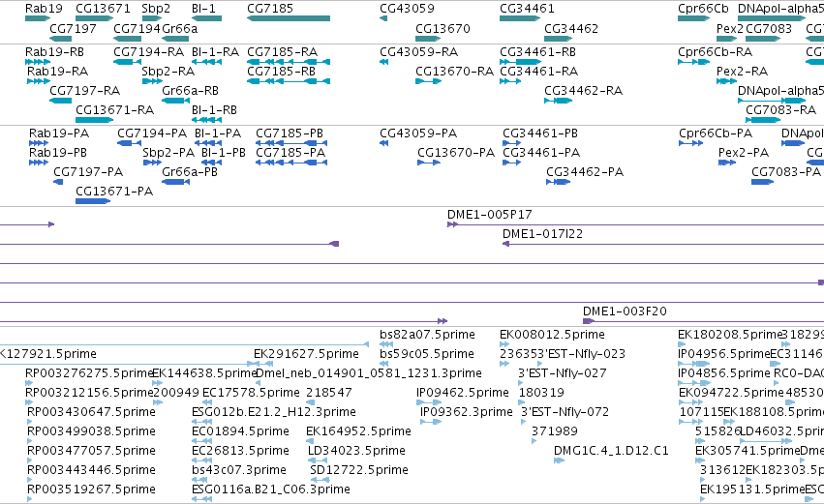The width and height of the screenshot is (824, 504).
Task: Click the BI-1 gene arrow
Action: [206, 18]
